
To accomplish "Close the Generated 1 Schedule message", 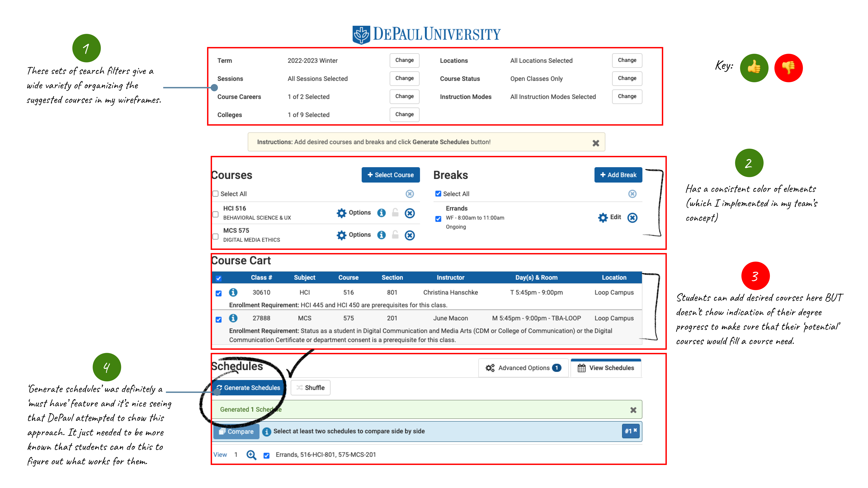I will pos(633,410).
